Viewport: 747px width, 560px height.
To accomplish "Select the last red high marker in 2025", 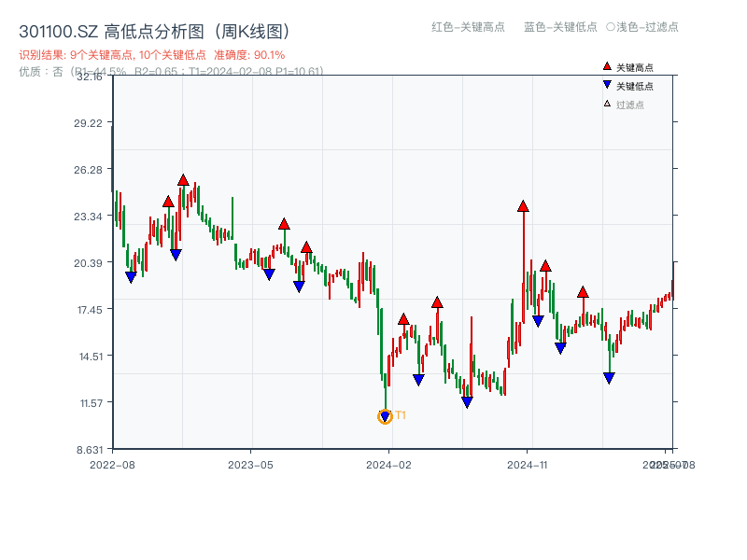I will pos(583,292).
